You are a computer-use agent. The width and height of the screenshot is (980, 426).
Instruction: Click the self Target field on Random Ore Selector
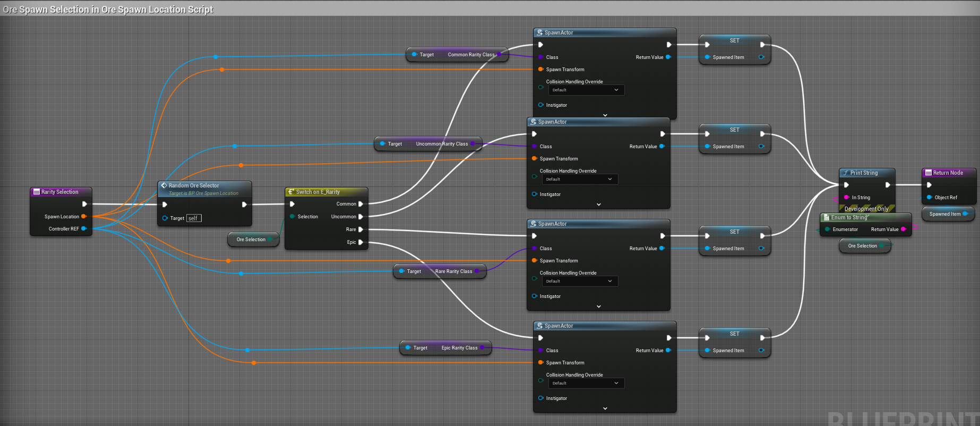pos(194,218)
